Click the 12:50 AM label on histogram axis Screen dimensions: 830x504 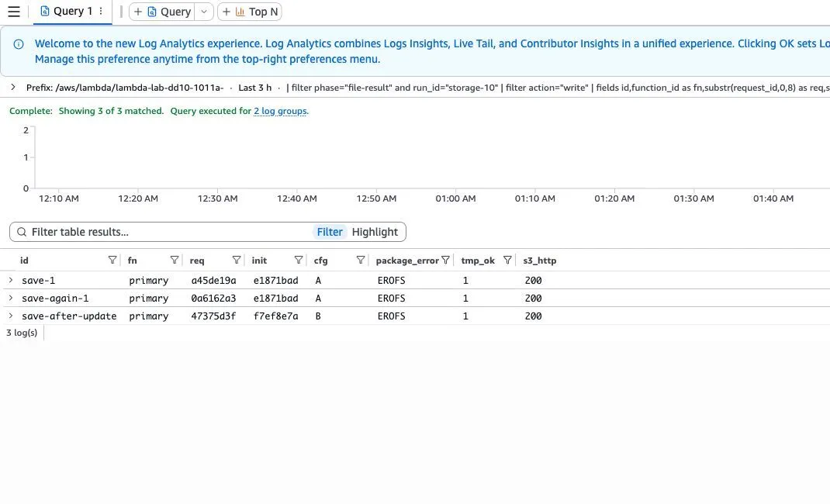point(376,198)
